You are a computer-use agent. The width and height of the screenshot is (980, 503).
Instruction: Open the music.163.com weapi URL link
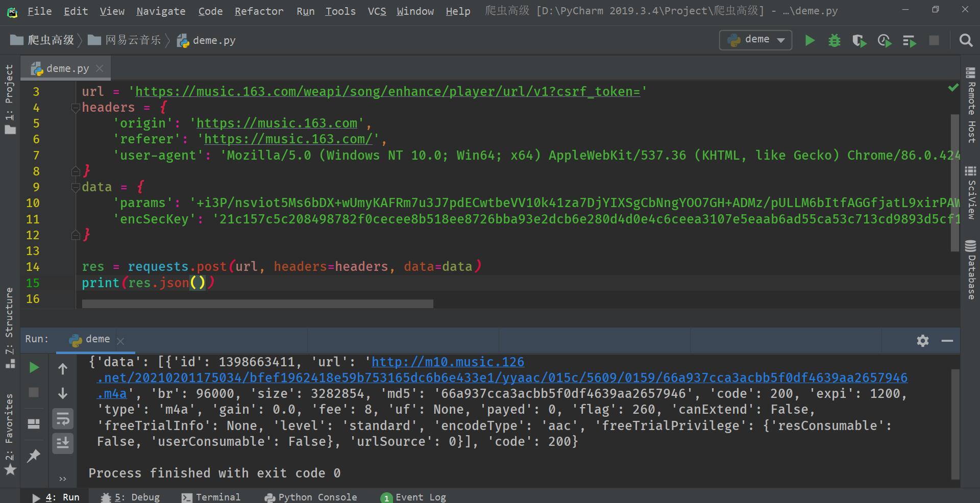click(x=387, y=92)
